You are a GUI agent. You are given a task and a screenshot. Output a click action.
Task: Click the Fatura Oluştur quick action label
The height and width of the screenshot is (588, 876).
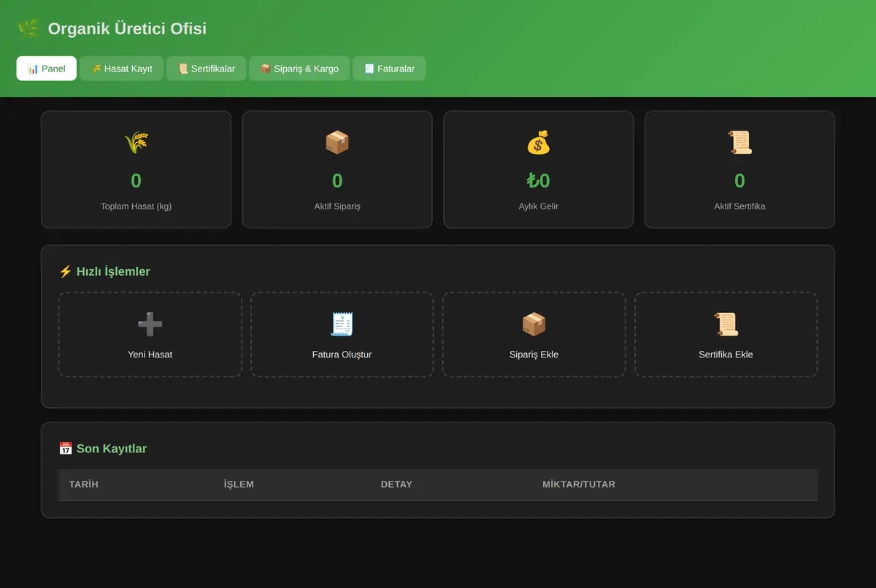pyautogui.click(x=342, y=355)
